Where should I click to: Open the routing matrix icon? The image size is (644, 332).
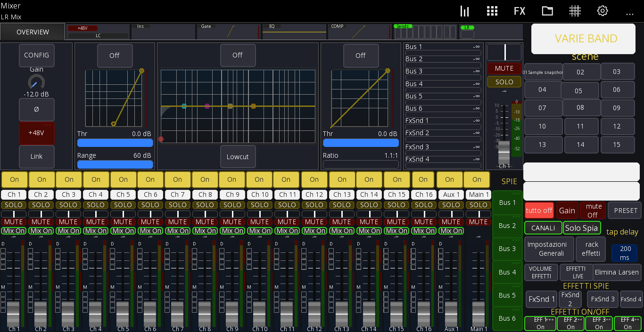click(x=575, y=11)
